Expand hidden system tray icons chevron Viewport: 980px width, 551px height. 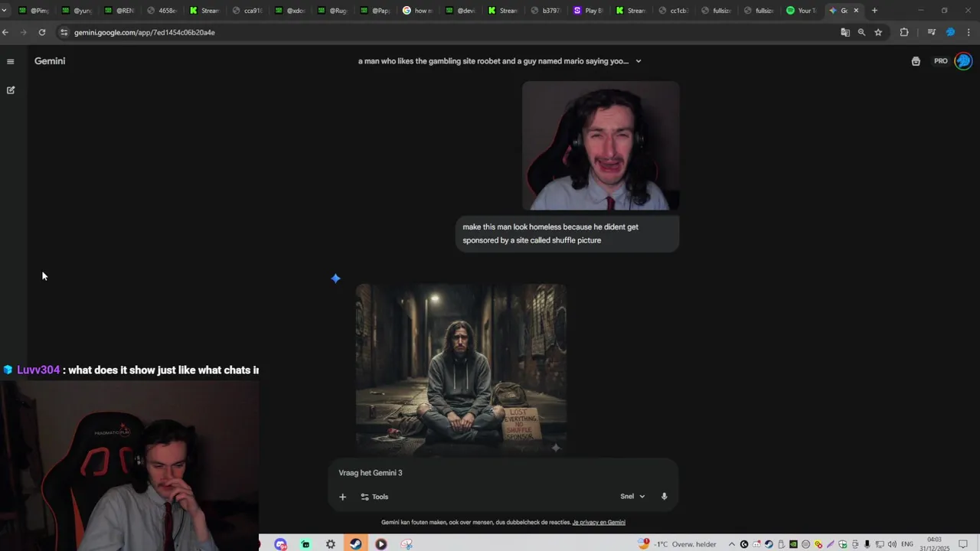coord(732,544)
